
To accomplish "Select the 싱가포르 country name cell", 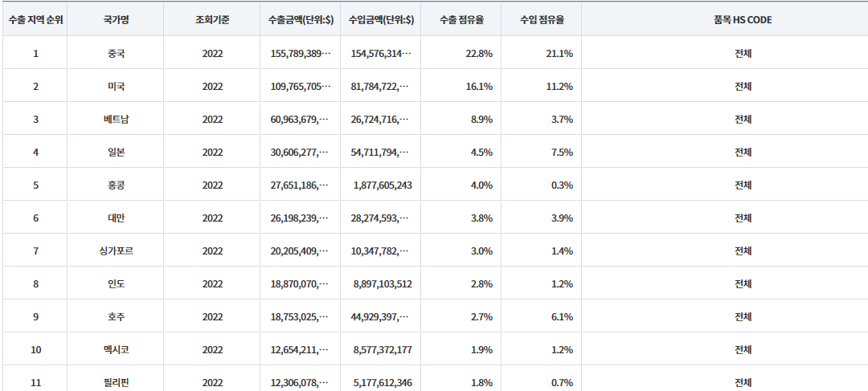I will [116, 251].
